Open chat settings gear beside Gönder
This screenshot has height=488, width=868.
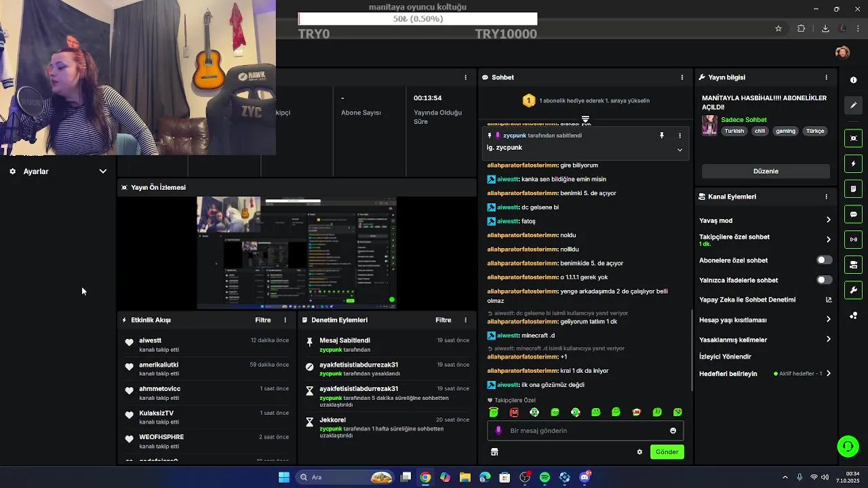pos(639,452)
